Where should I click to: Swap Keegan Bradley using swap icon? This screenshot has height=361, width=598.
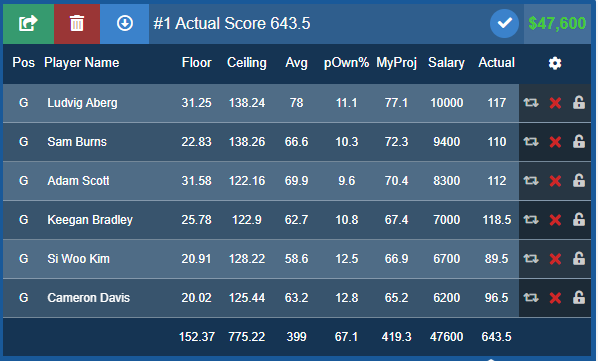531,220
